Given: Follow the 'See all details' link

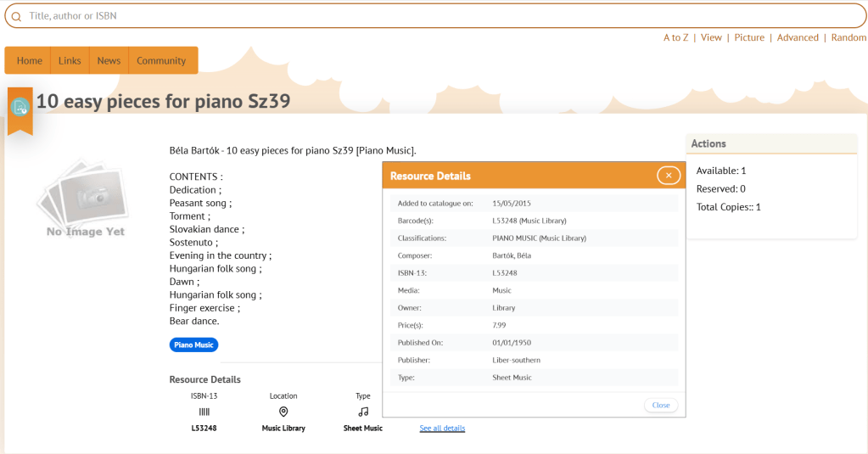Looking at the screenshot, I should pyautogui.click(x=442, y=429).
